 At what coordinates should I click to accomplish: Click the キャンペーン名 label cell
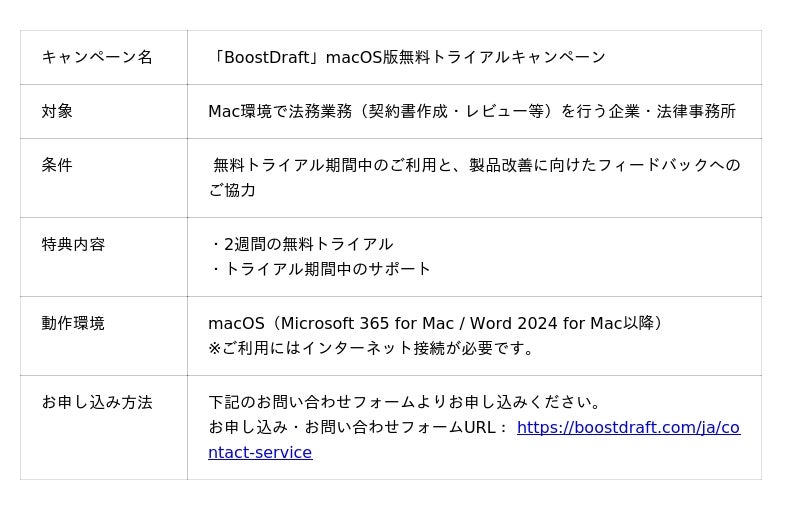click(x=97, y=57)
